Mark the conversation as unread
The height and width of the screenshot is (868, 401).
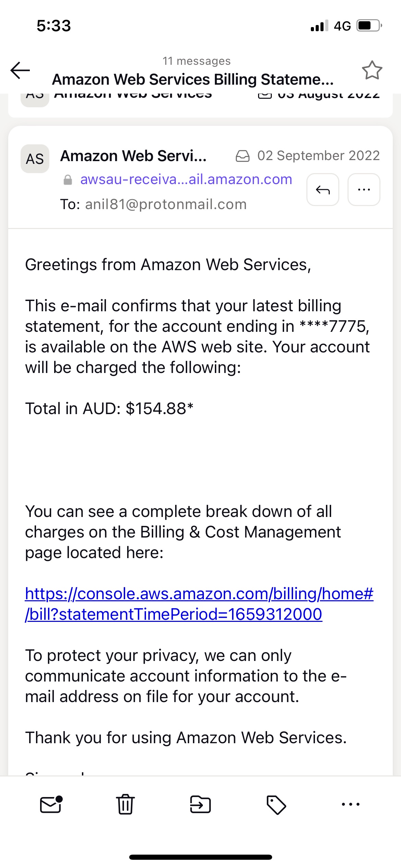coord(51,804)
